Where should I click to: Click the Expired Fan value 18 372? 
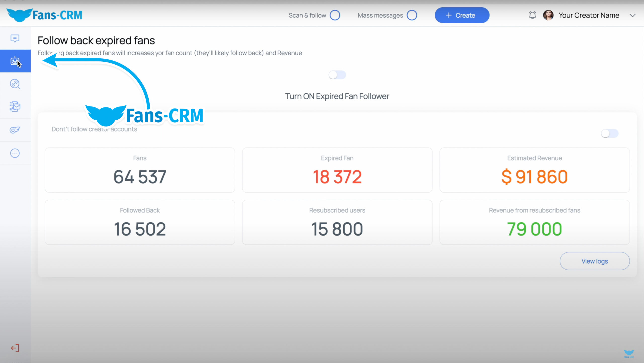pyautogui.click(x=337, y=177)
